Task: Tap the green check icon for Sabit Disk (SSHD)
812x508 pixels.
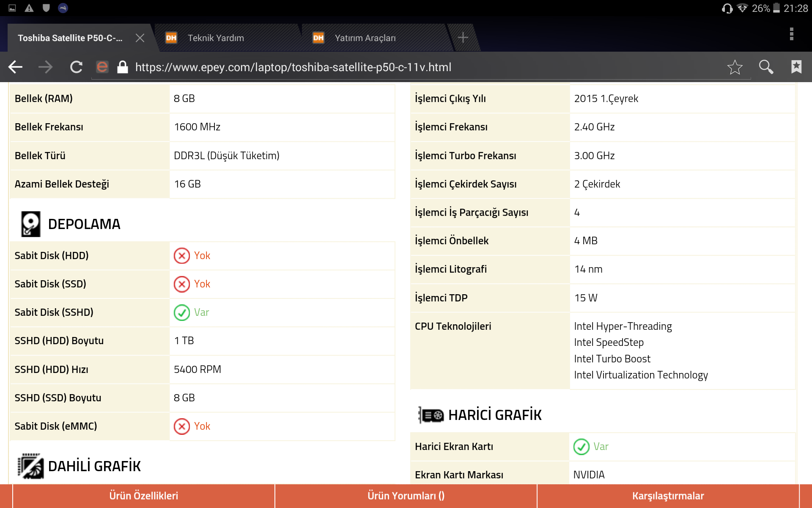Action: (182, 312)
